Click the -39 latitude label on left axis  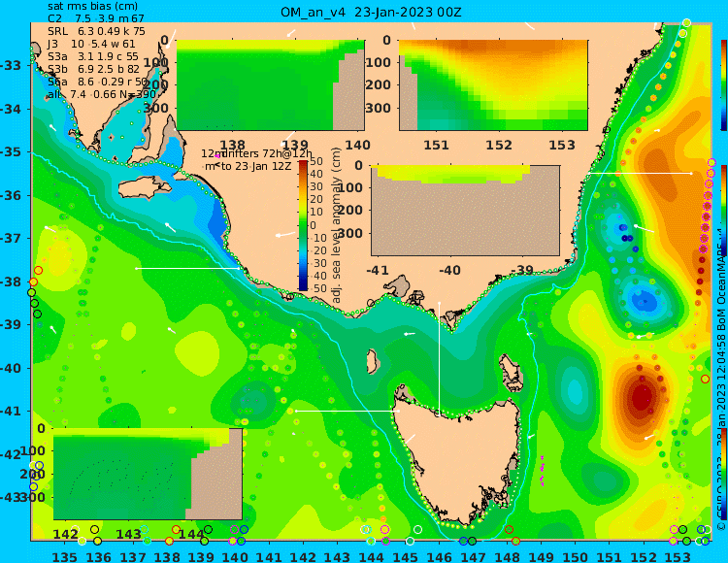[x=11, y=324]
